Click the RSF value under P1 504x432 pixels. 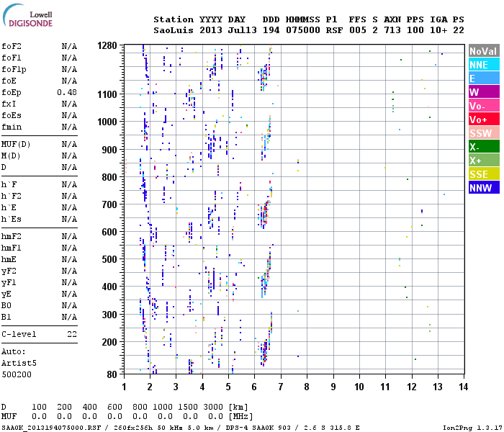[334, 30]
